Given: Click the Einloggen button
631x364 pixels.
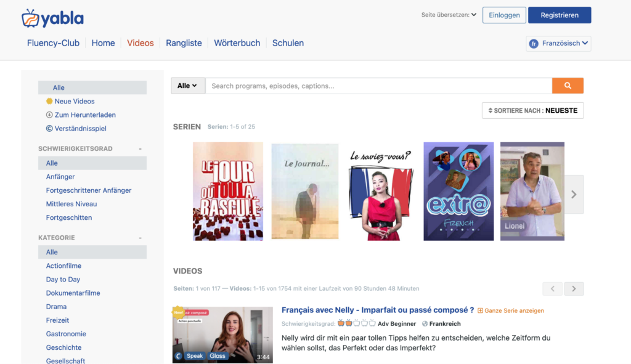Looking at the screenshot, I should pos(504,15).
